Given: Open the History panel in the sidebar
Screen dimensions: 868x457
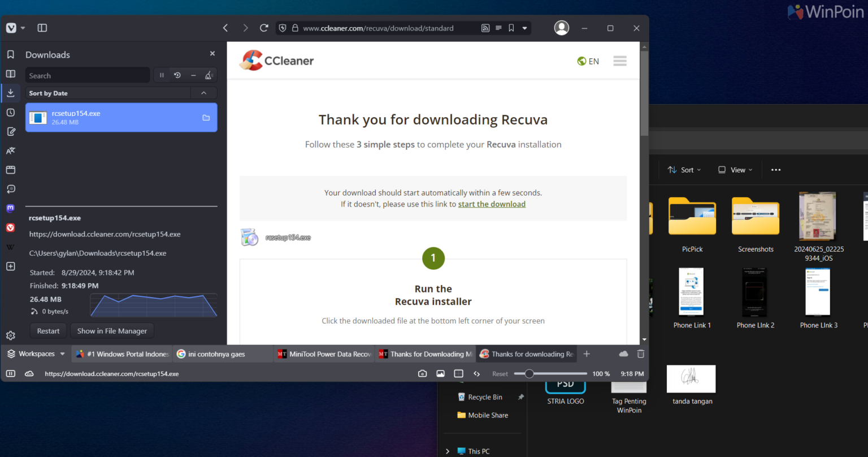Looking at the screenshot, I should click(x=10, y=112).
